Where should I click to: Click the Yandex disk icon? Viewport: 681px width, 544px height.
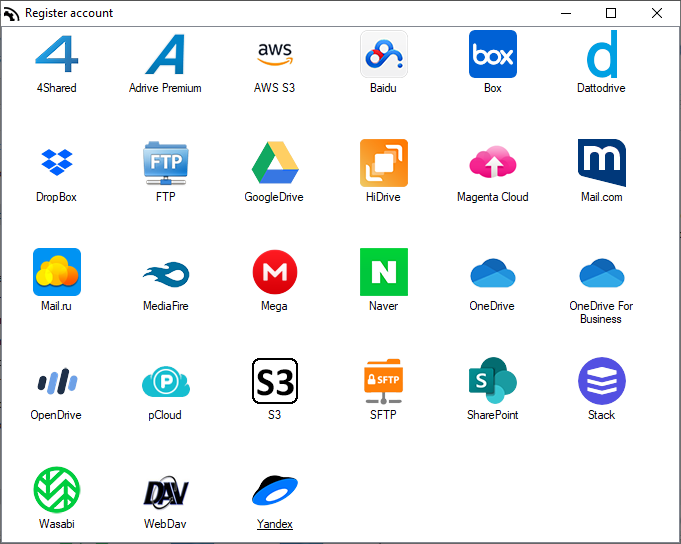pyautogui.click(x=274, y=491)
